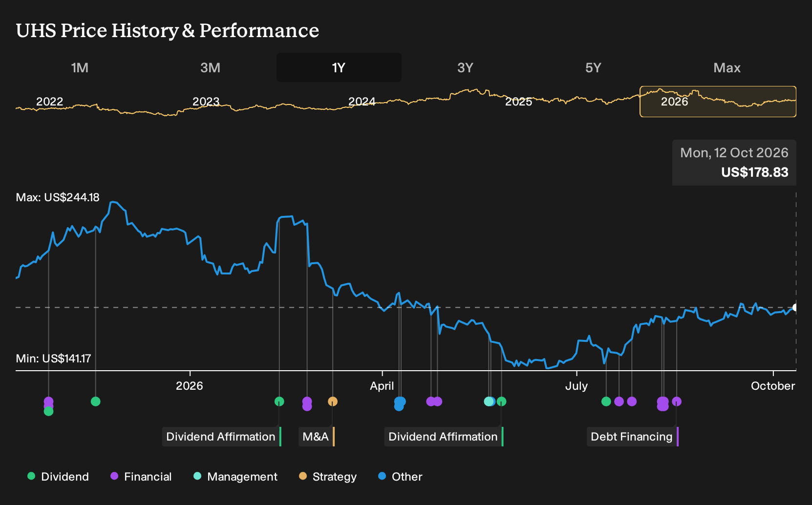The width and height of the screenshot is (812, 505).
Task: Click the Min: US$141.17 label
Action: pyautogui.click(x=53, y=358)
